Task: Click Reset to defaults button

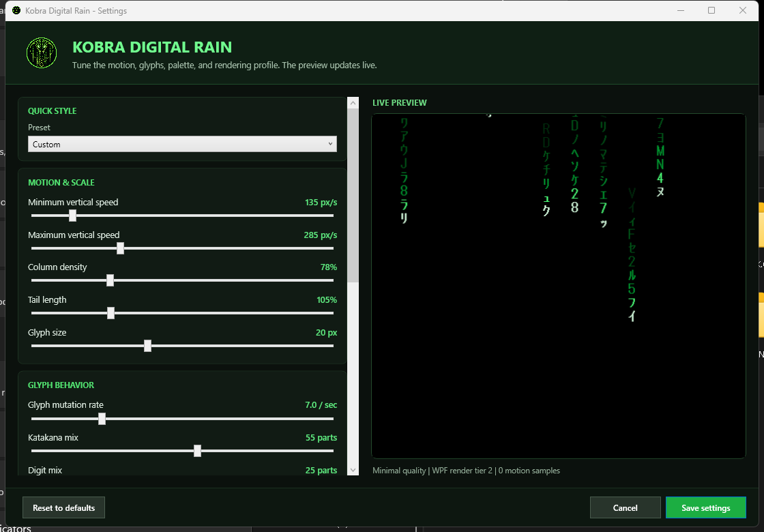Action: click(64, 507)
